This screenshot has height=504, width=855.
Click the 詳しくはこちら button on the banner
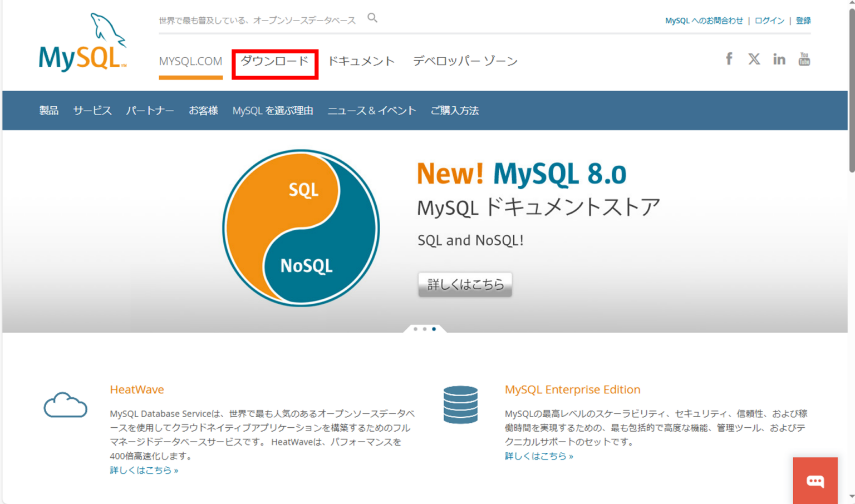[x=465, y=284]
